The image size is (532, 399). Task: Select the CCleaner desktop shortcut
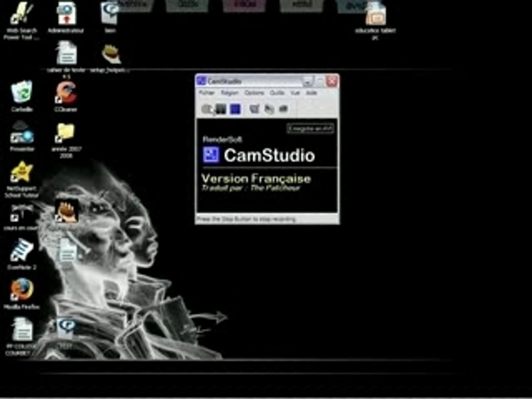[66, 96]
